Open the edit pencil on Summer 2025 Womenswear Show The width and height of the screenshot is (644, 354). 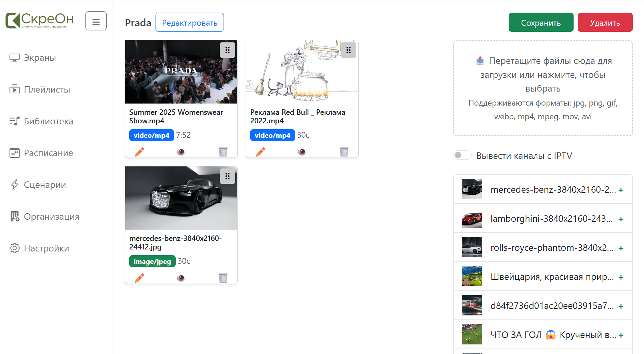click(x=139, y=151)
